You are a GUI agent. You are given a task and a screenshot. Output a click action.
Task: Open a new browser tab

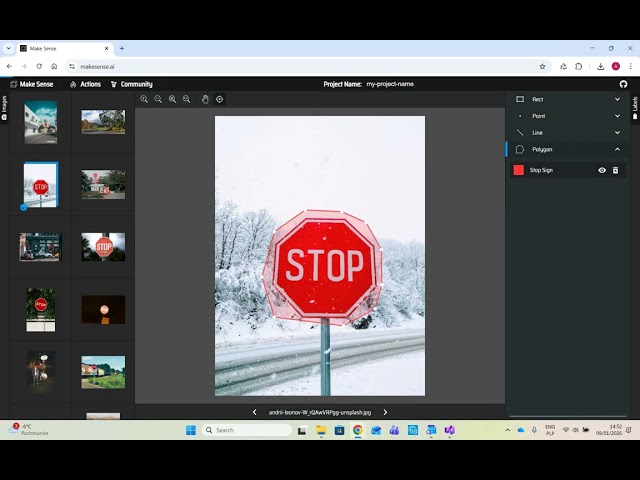[x=122, y=48]
